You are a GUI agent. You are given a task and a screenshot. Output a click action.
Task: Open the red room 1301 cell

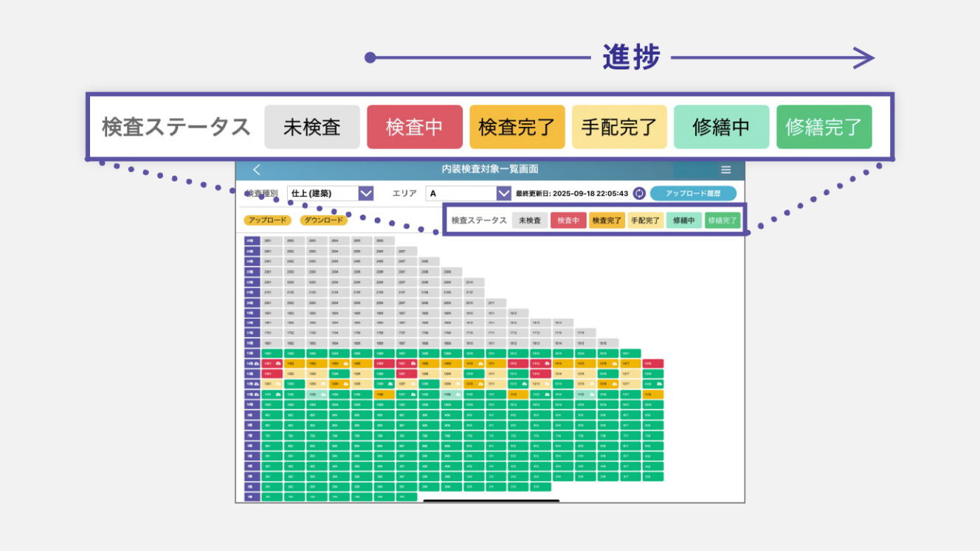272,374
